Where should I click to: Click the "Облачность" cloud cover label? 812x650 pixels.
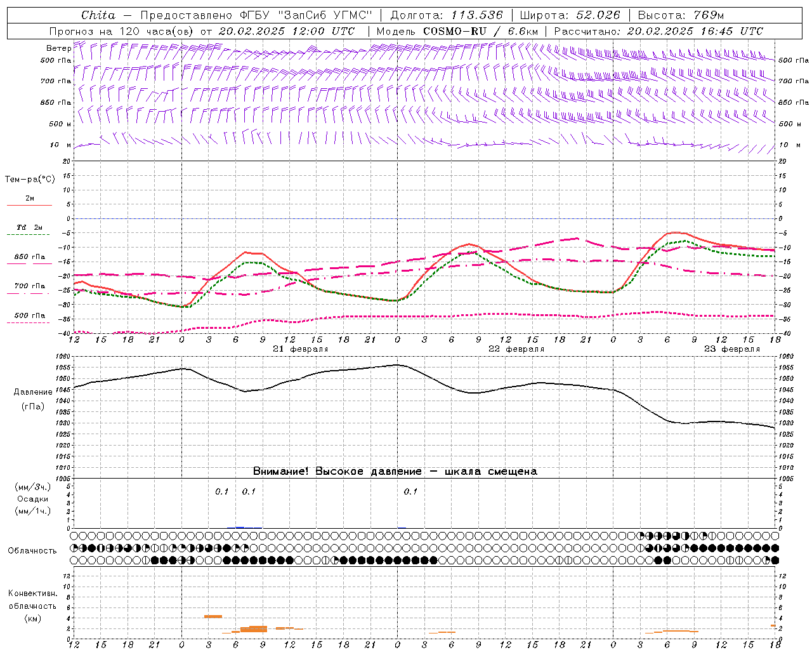click(x=32, y=551)
